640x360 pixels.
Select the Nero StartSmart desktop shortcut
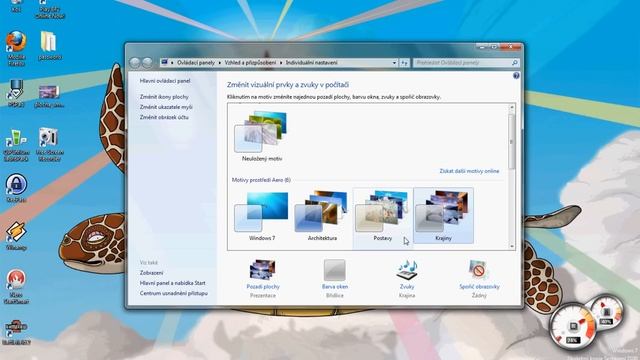(16, 287)
